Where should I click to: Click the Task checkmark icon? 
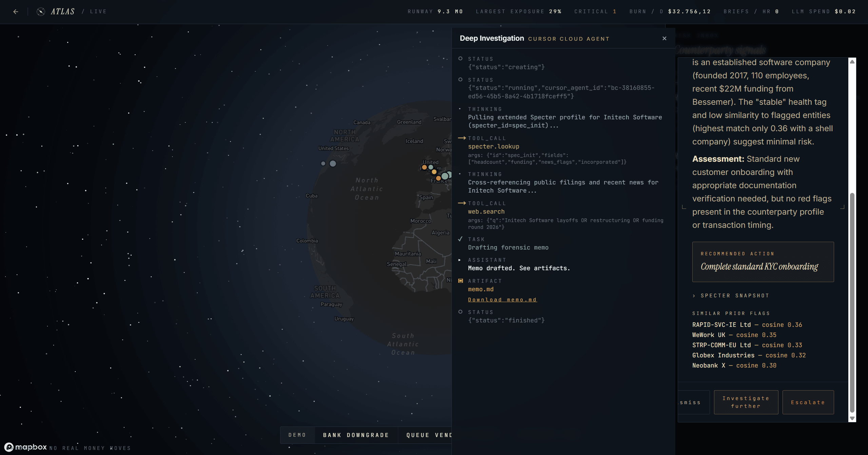[x=460, y=239]
